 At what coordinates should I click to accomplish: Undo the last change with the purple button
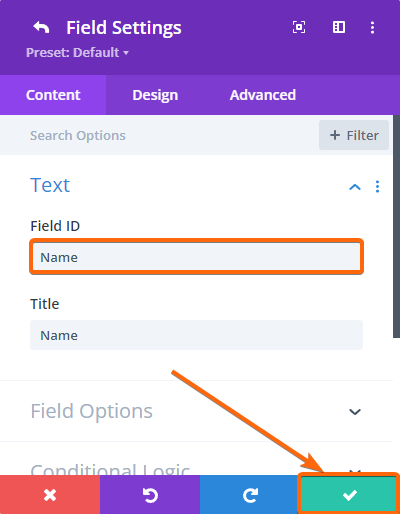coord(150,495)
